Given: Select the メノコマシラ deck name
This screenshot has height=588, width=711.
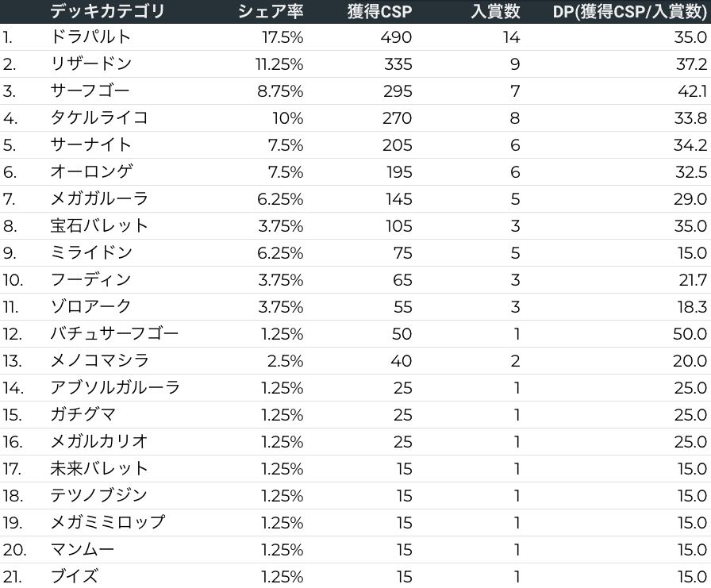Looking at the screenshot, I should coord(99,361).
